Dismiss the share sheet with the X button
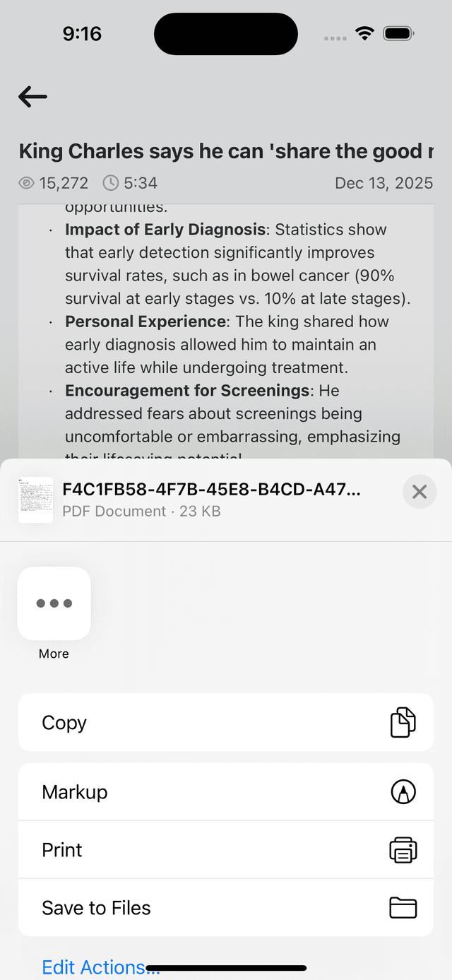 (x=420, y=492)
